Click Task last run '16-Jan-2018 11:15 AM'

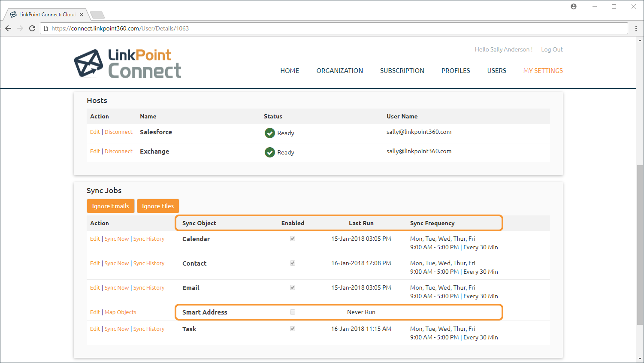tap(361, 329)
